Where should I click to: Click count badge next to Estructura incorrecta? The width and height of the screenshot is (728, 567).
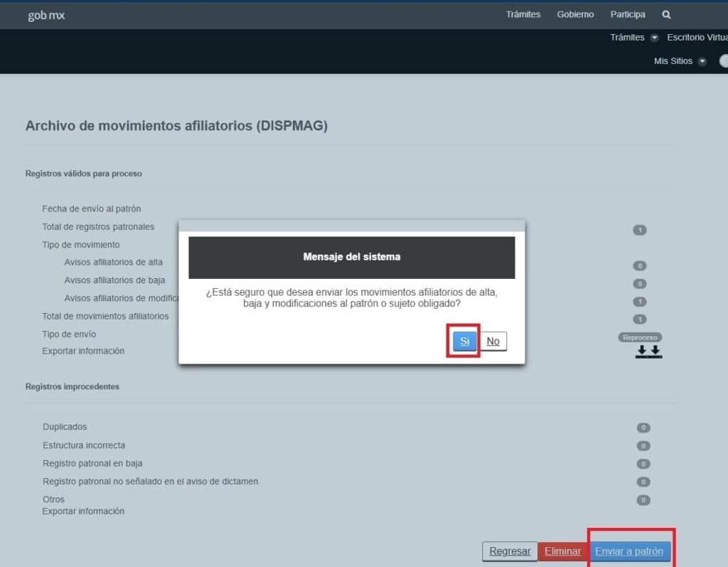tap(643, 445)
